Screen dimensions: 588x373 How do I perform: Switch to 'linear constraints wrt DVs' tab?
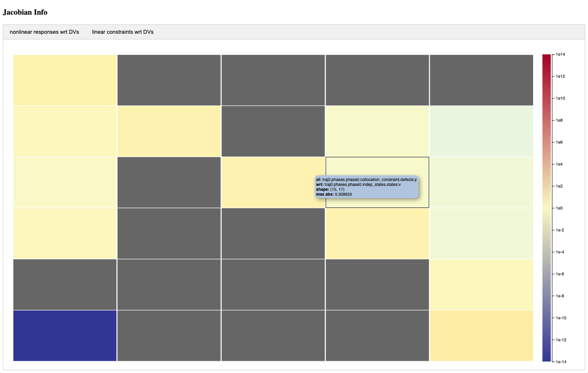123,32
